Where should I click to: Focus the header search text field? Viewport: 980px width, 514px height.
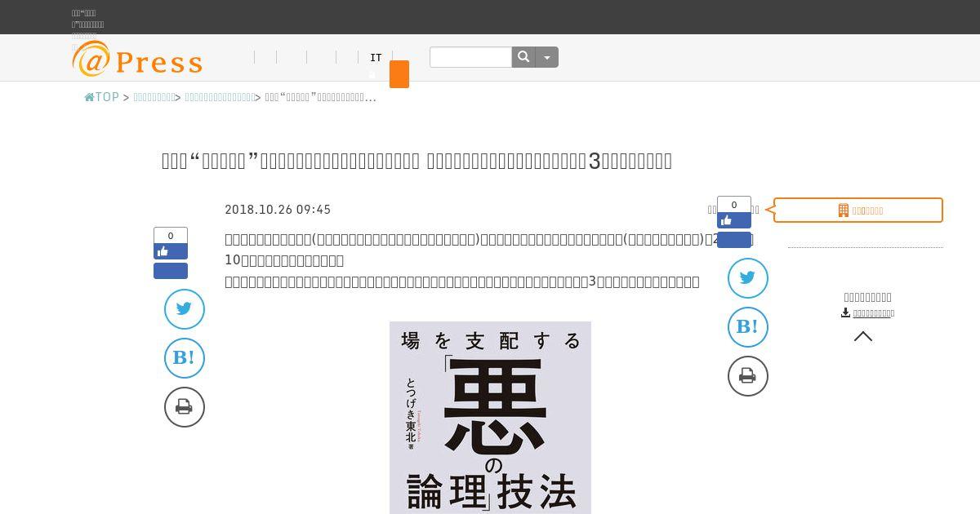tap(470, 57)
